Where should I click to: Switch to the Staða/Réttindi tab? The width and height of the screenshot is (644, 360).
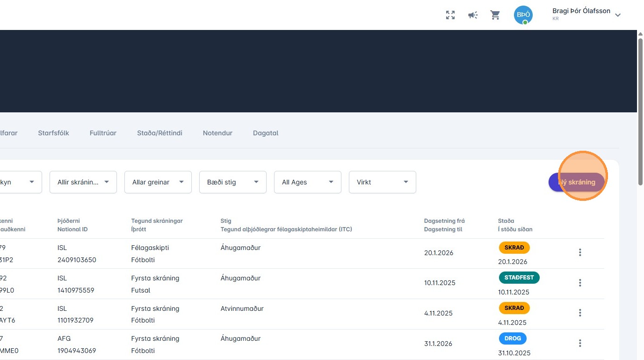tap(160, 133)
